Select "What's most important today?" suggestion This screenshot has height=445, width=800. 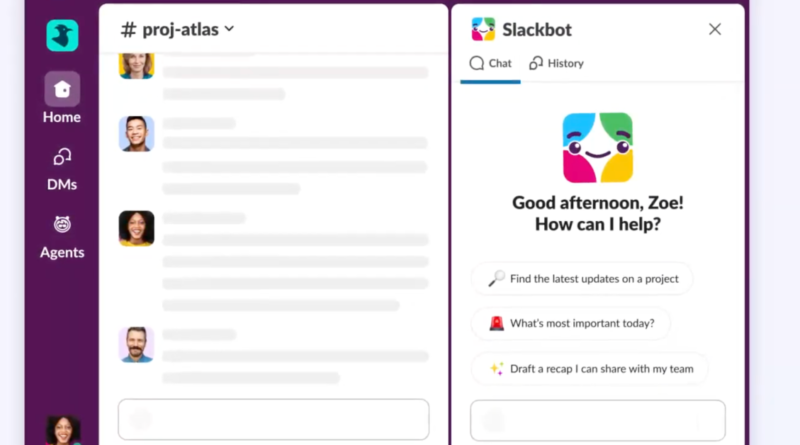(x=571, y=323)
